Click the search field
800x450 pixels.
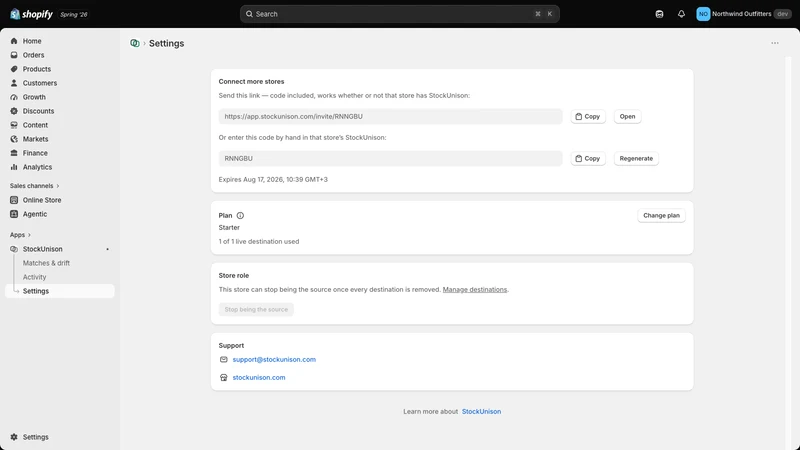pyautogui.click(x=399, y=14)
